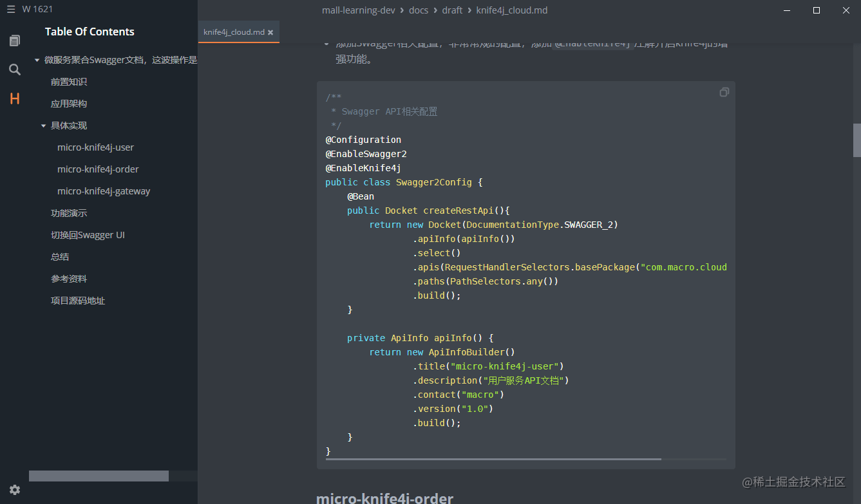Go to 参考资料 heading
Image resolution: width=861 pixels, height=504 pixels.
pyautogui.click(x=69, y=279)
